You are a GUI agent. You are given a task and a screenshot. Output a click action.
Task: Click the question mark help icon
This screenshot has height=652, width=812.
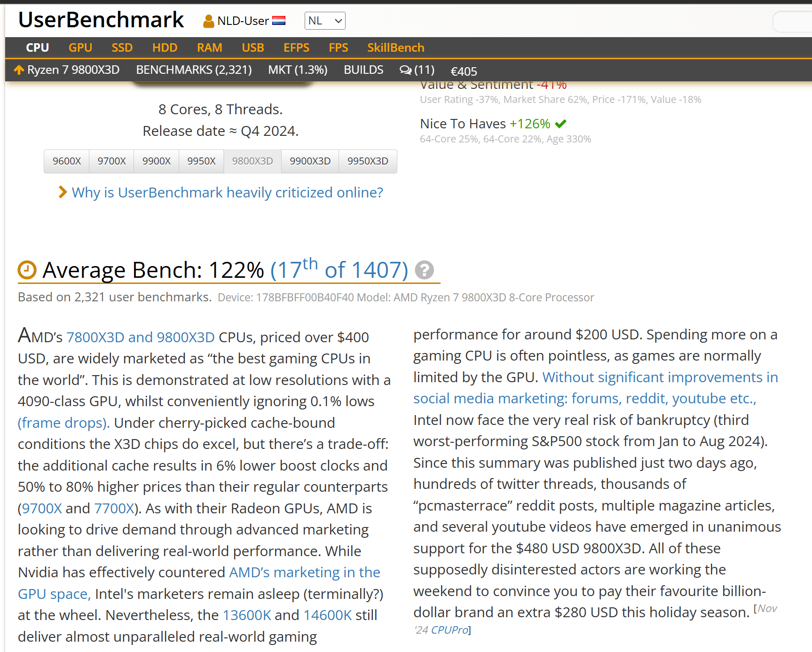pyautogui.click(x=424, y=270)
